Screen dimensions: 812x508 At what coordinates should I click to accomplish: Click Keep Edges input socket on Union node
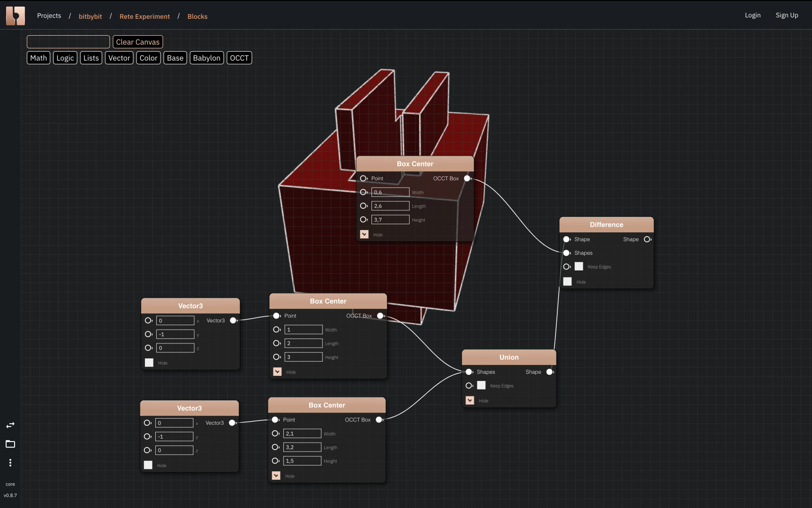(469, 386)
